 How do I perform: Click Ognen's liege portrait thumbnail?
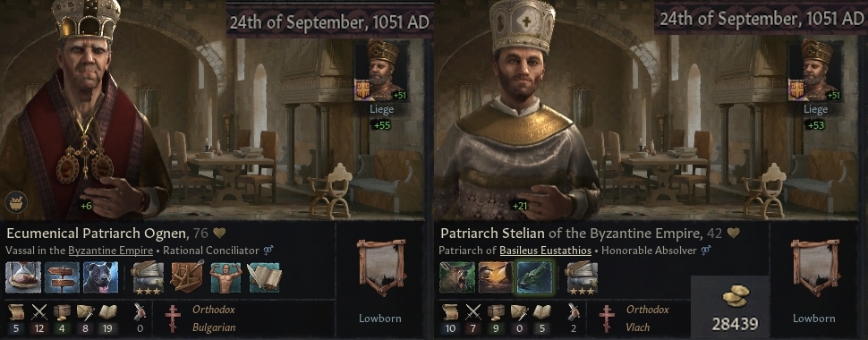381,70
